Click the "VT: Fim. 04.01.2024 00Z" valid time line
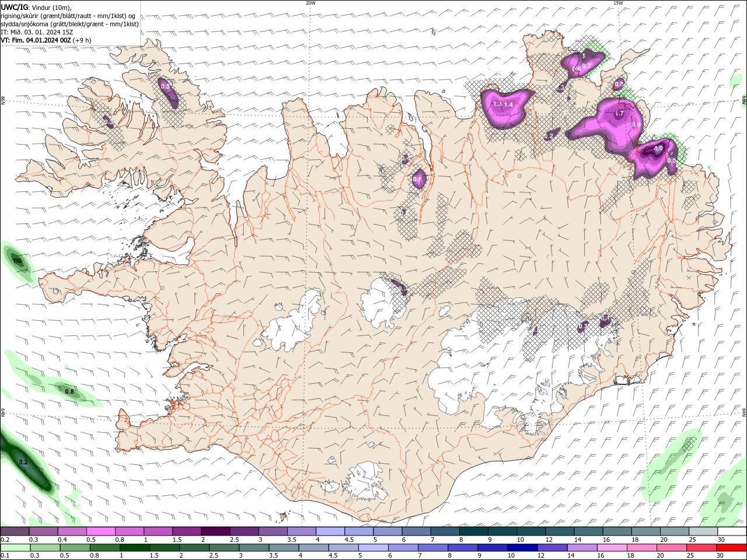Viewport: 747px width, 560px height. tap(36, 40)
